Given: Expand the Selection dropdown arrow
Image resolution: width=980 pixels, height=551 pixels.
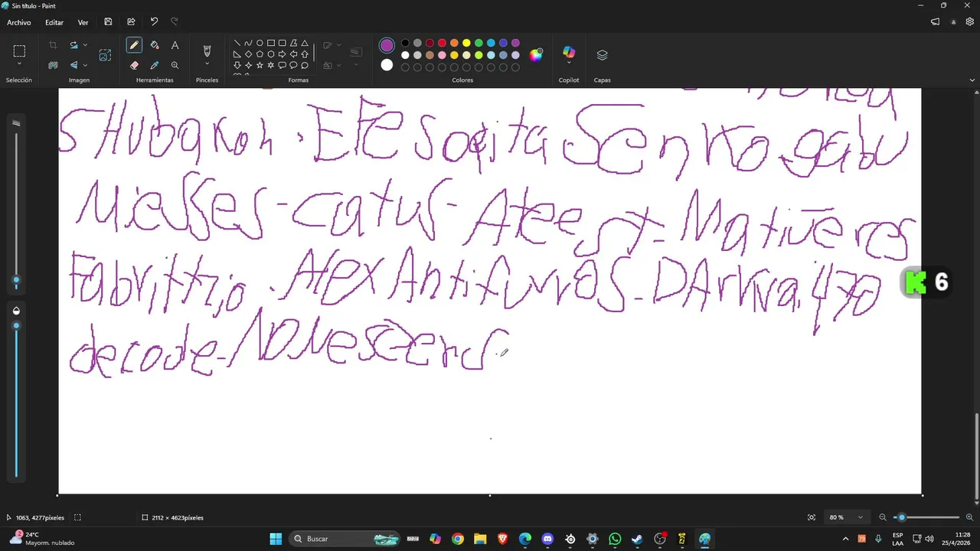Looking at the screenshot, I should (19, 64).
